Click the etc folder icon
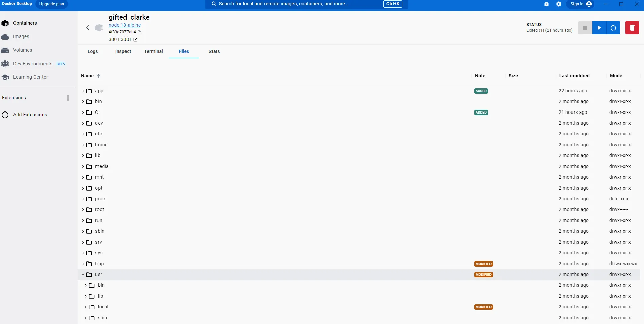This screenshot has width=644, height=324. [89, 134]
